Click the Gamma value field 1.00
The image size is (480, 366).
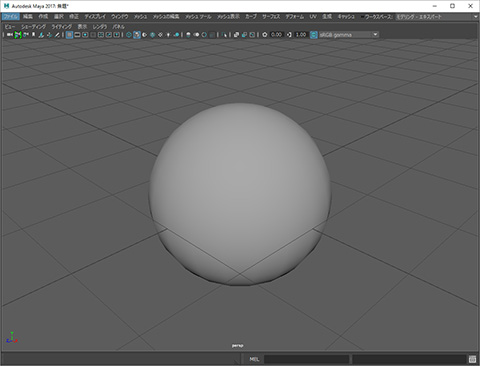pyautogui.click(x=301, y=35)
